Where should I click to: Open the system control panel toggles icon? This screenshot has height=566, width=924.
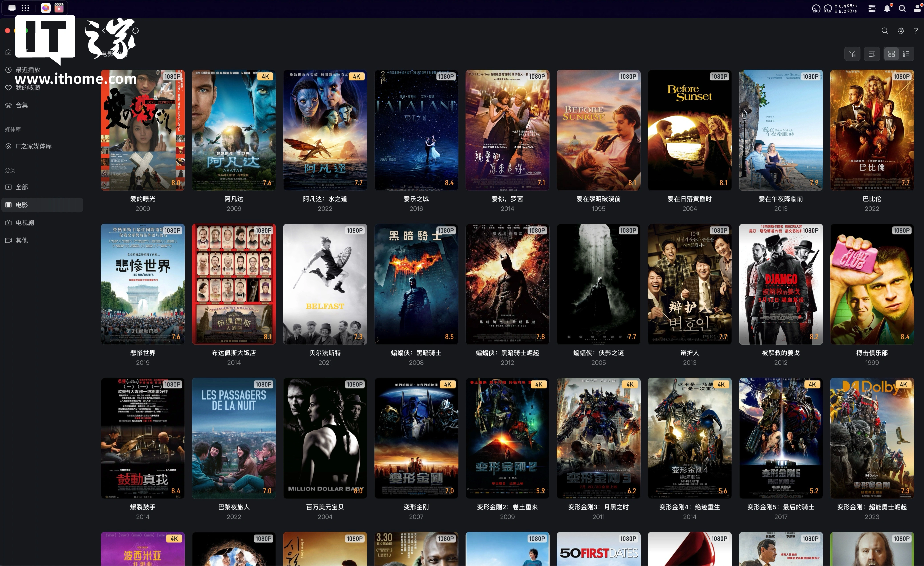pos(872,8)
